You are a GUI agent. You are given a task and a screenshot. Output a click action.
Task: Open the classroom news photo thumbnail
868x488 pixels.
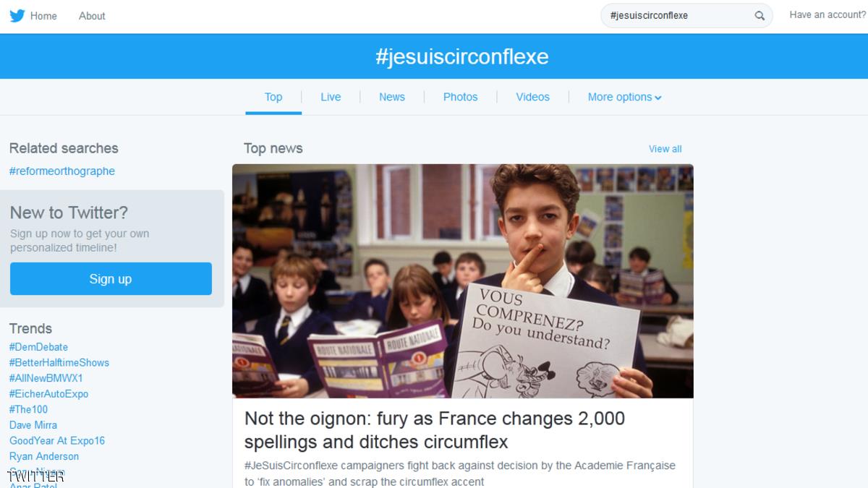pyautogui.click(x=463, y=281)
